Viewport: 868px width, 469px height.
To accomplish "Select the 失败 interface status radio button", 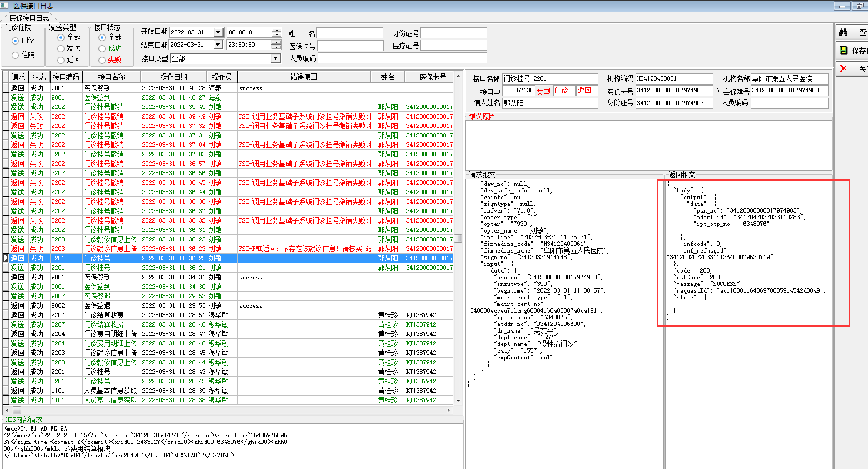I will (x=102, y=60).
